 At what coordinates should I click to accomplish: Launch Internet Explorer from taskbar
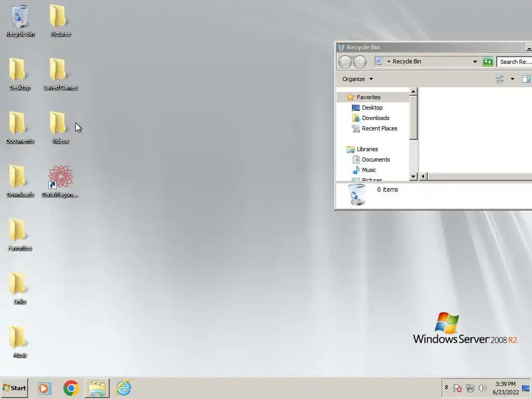click(124, 388)
